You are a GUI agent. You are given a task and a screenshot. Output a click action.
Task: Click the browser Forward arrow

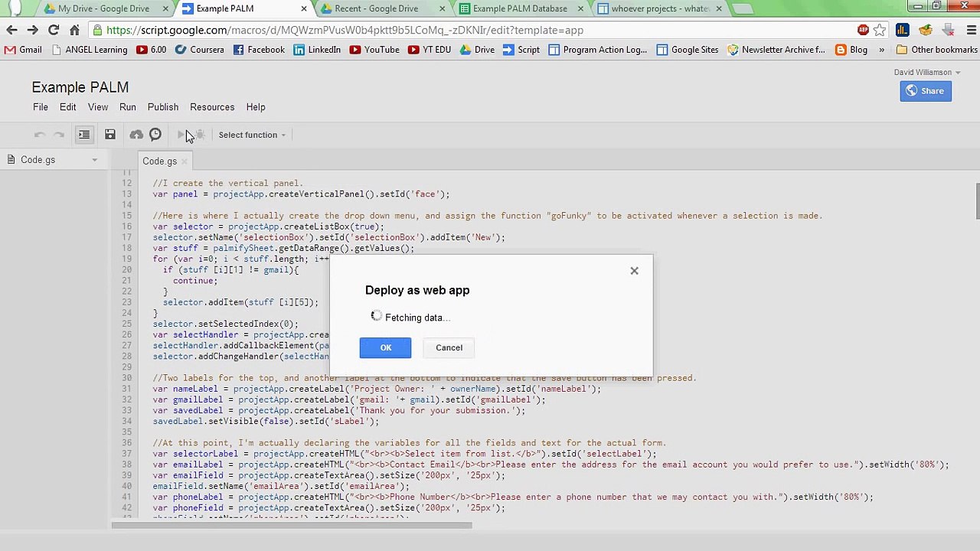coord(32,30)
